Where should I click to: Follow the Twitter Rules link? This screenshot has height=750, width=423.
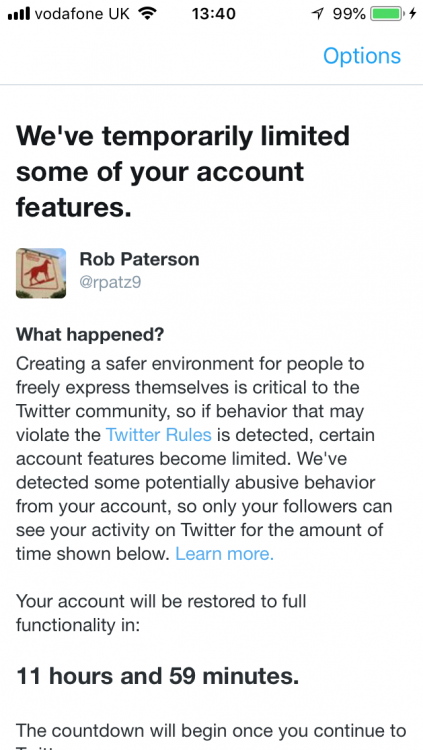[x=158, y=435]
